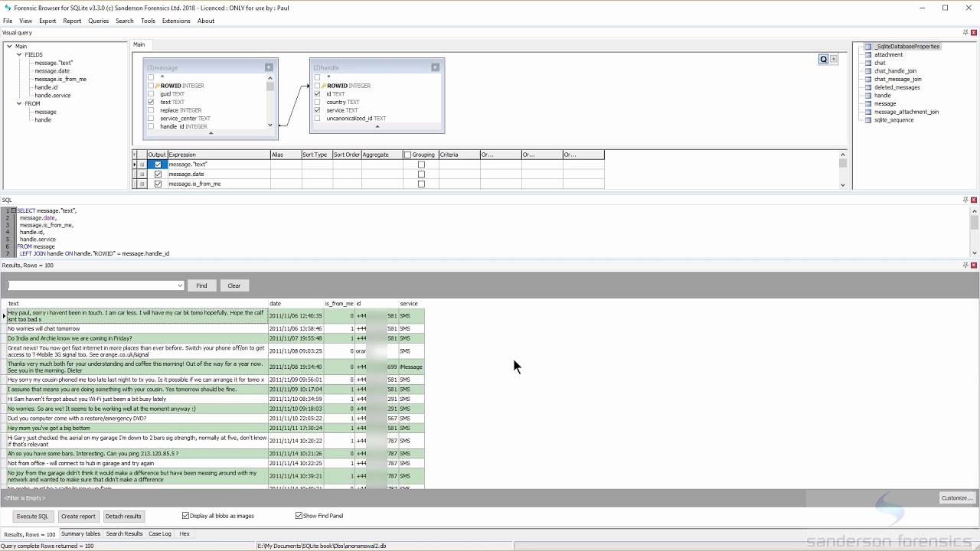980x551 pixels.
Task: Check the country TEXT field in handle table
Action: 317,102
